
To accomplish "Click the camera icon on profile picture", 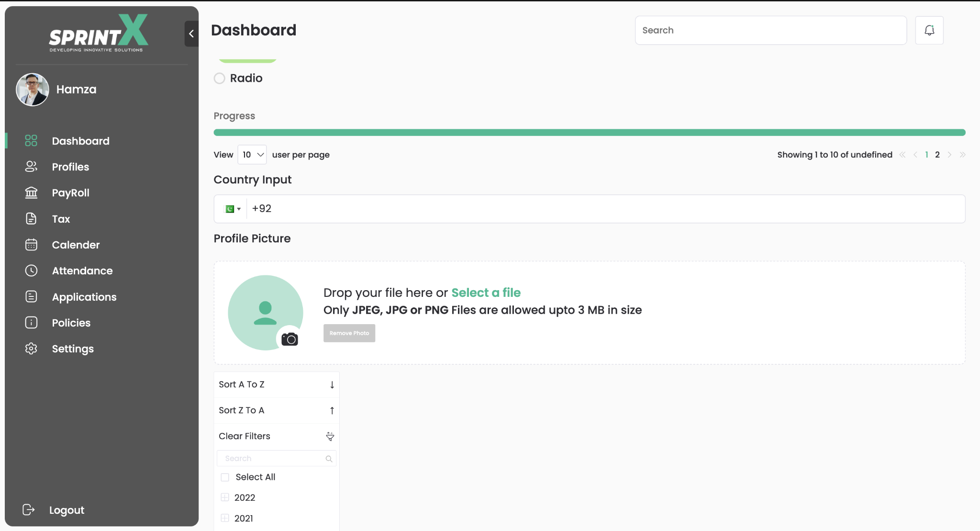I will click(x=290, y=339).
